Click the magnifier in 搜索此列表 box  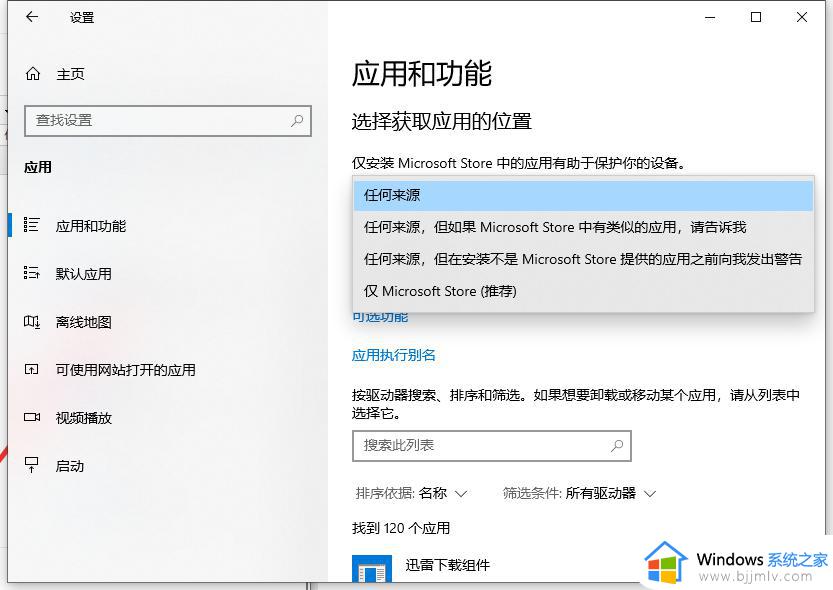(617, 446)
